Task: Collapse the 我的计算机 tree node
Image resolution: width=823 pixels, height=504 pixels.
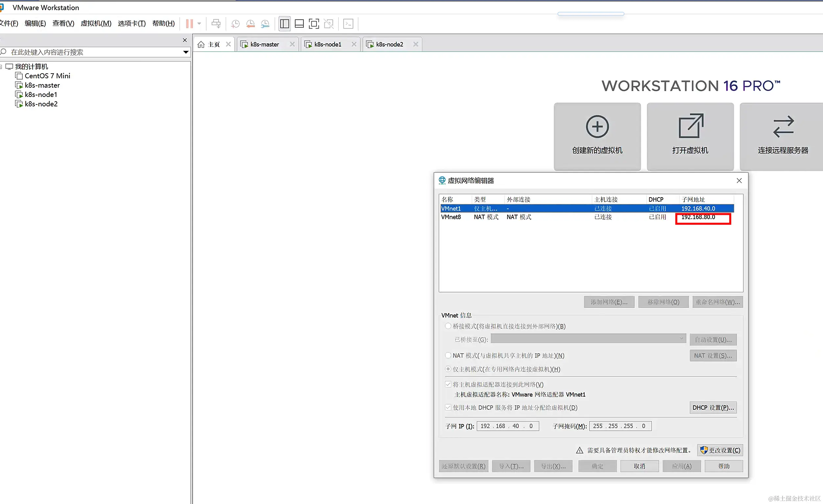Action: [1, 67]
